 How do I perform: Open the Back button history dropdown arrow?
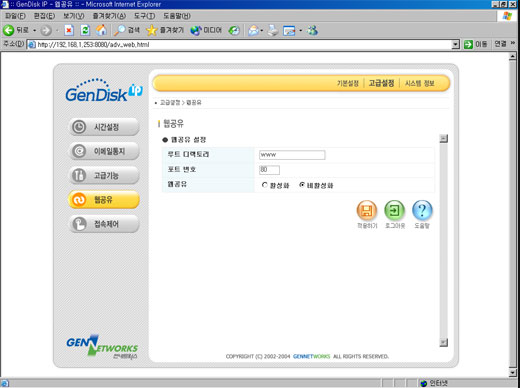(x=34, y=31)
